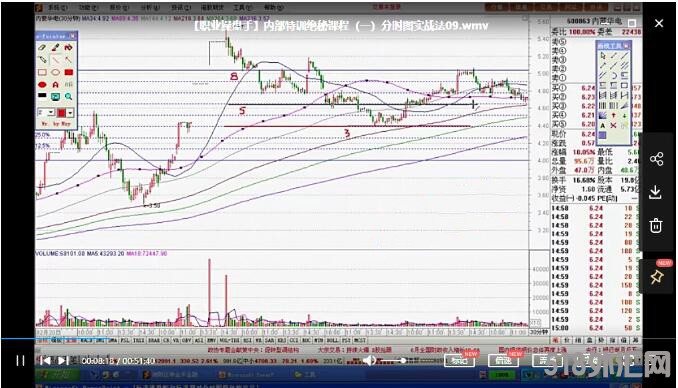The image size is (678, 388).
Task: Select the magnifier zoom tool in Pointer palette
Action: click(68, 96)
